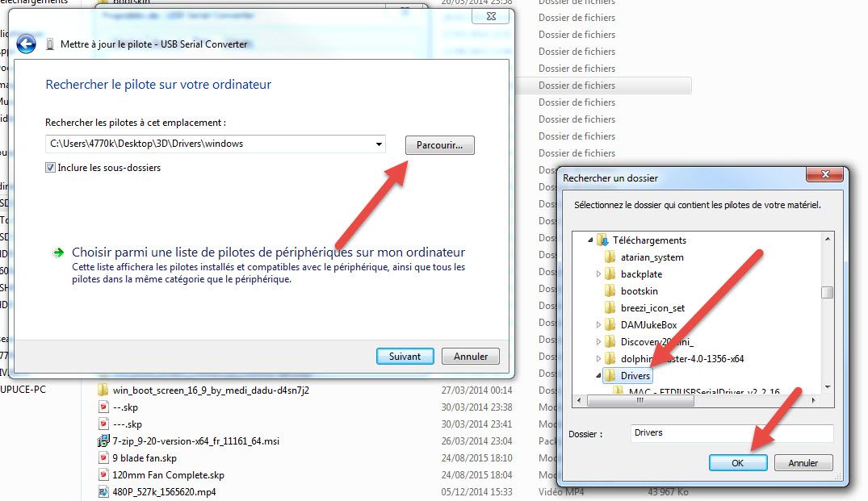Click the --.skp file icon
This screenshot has width=868, height=501.
tap(103, 407)
